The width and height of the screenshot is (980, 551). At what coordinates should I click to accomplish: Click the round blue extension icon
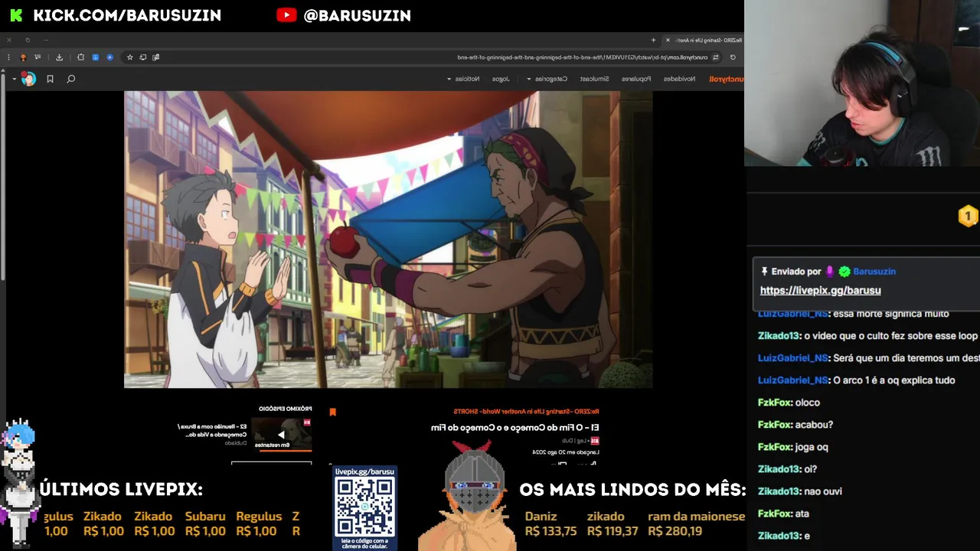pos(110,57)
